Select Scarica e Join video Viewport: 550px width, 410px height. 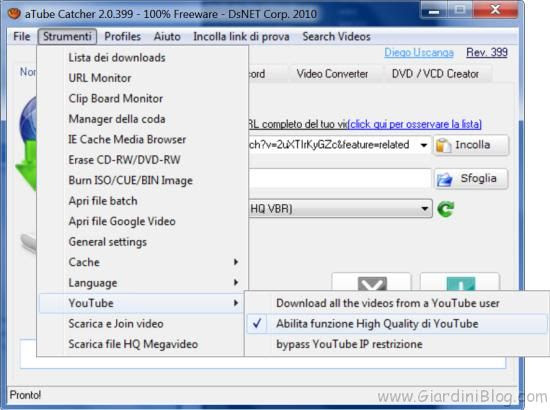141,324
